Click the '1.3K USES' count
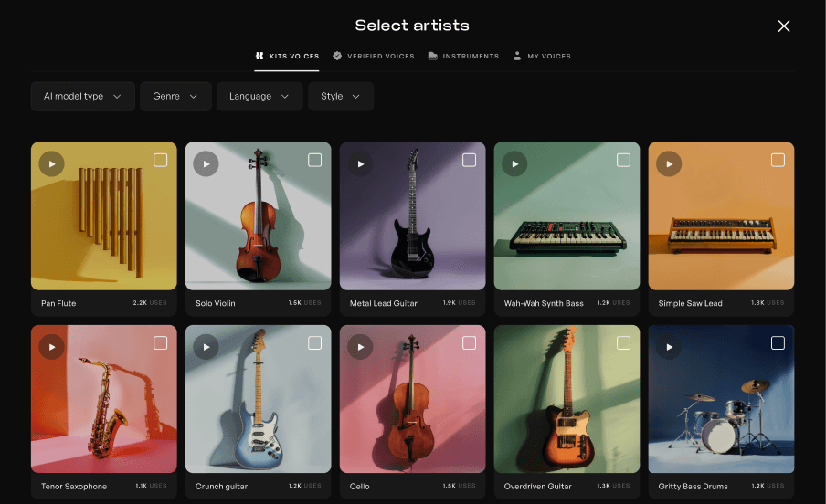The width and height of the screenshot is (826, 504). coord(614,486)
